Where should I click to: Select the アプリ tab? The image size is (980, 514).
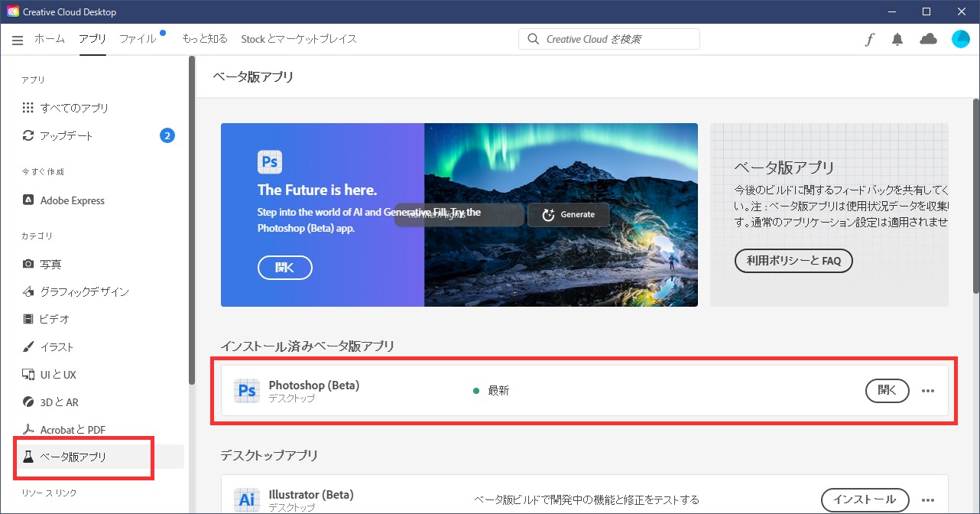(x=92, y=39)
